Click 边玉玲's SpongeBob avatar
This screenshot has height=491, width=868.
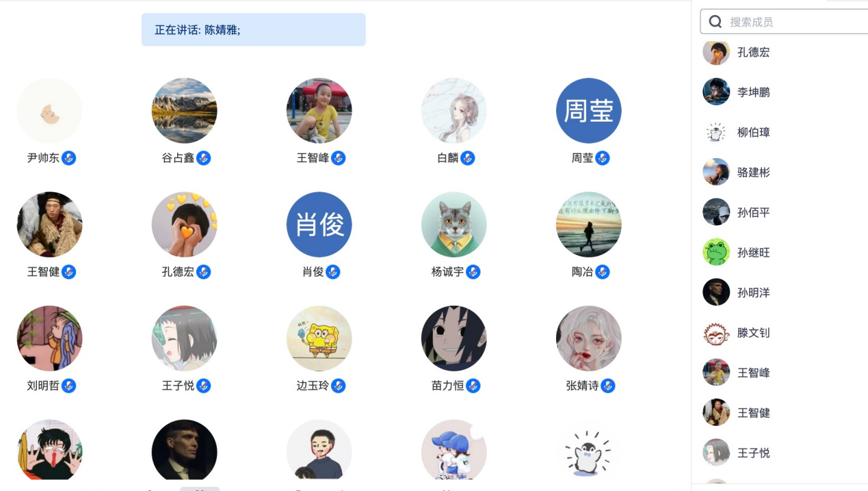(x=319, y=339)
